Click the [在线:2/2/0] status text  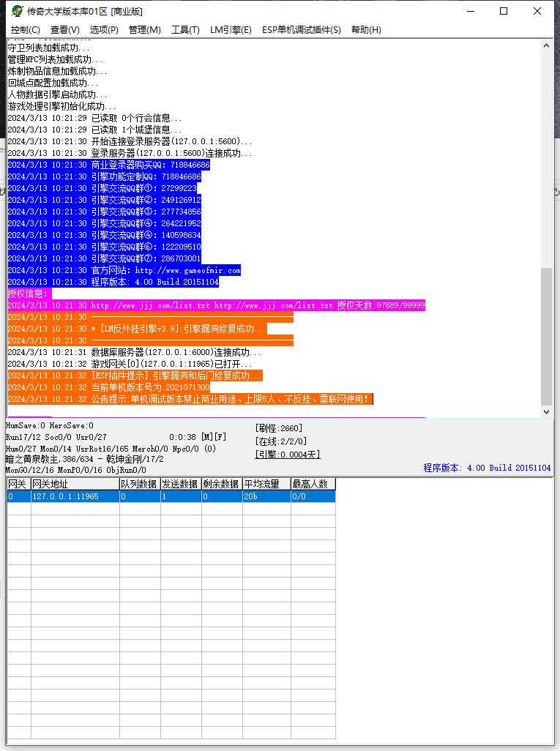(280, 441)
